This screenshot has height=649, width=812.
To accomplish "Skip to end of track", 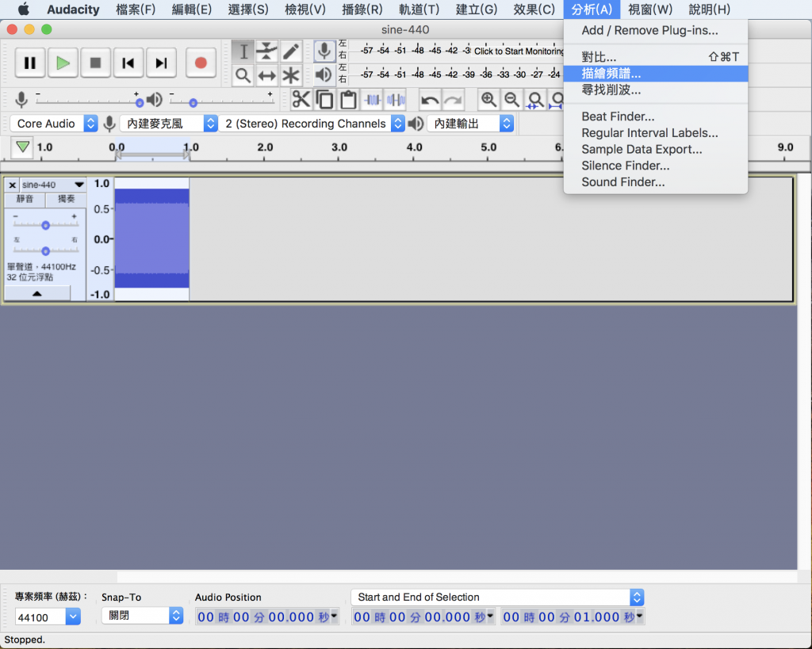I will [161, 63].
